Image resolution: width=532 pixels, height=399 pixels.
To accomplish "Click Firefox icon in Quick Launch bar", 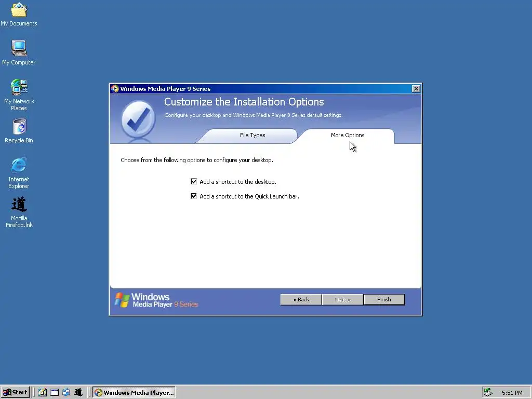I will [78, 393].
